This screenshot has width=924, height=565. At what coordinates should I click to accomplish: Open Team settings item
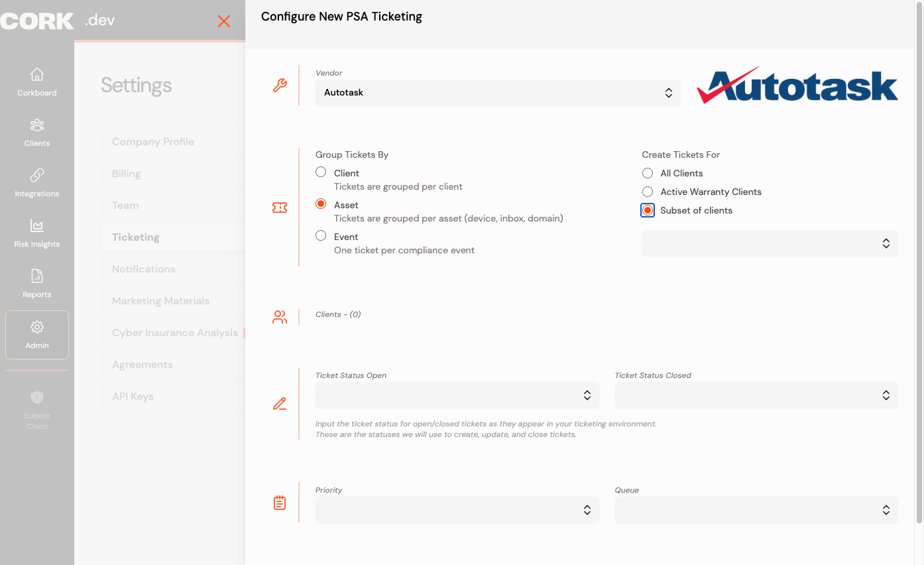tap(173, 206)
